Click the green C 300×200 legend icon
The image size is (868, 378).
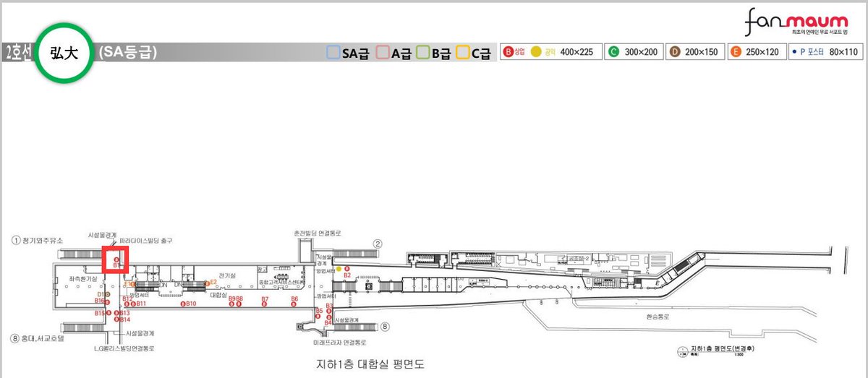pos(614,52)
